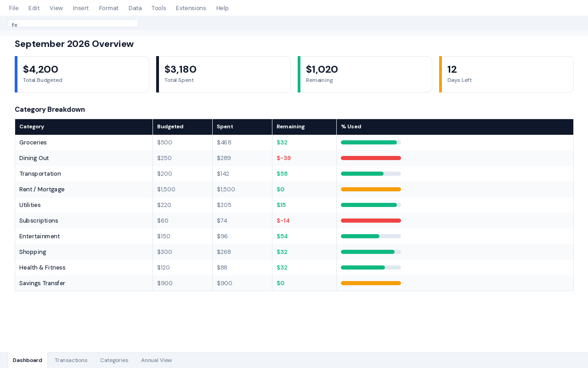Screen dimensions: 588x368
Task: Click into the fx formula bar
Action: [x=73, y=23]
